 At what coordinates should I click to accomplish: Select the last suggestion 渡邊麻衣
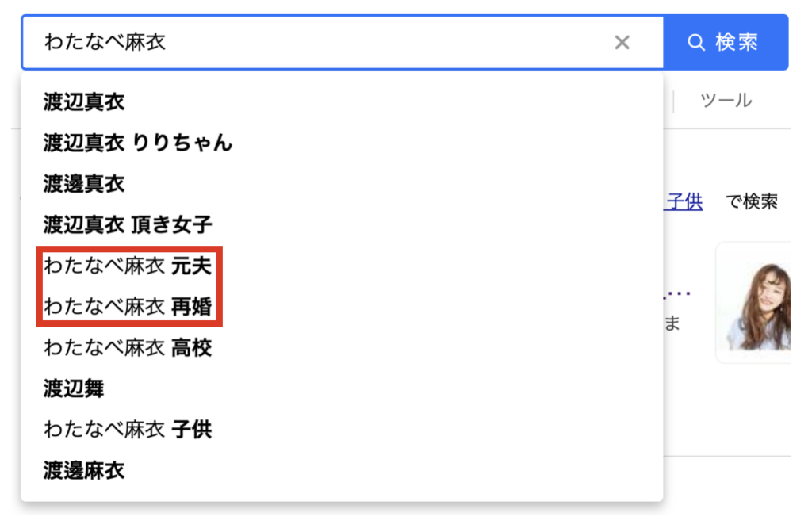click(342, 470)
